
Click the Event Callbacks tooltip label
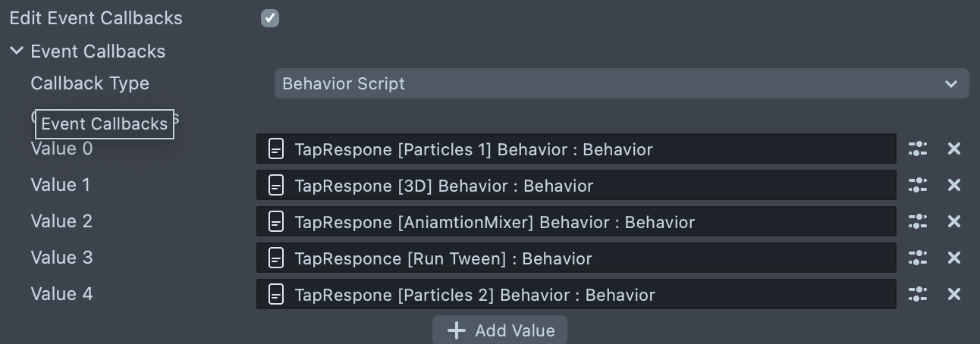pyautogui.click(x=105, y=124)
